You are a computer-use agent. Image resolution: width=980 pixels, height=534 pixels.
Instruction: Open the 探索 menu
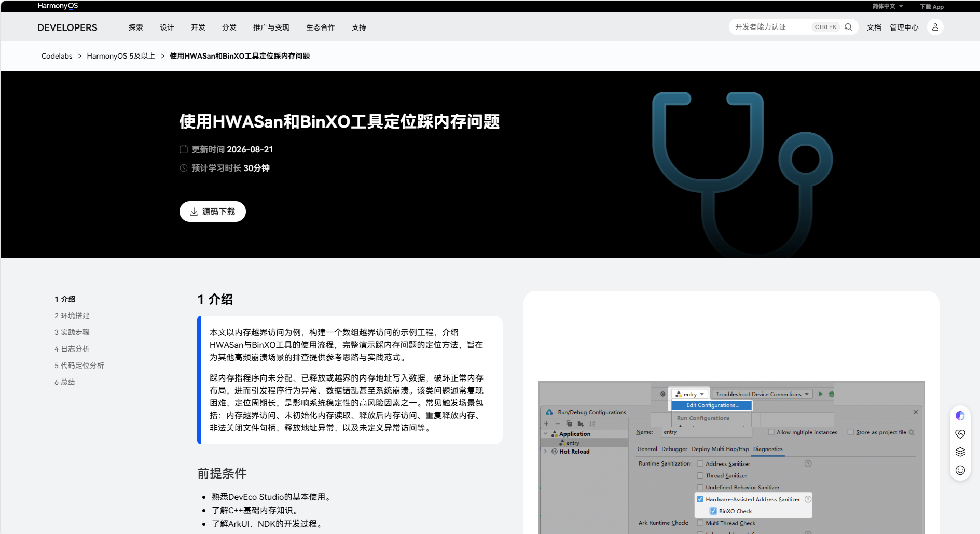136,27
